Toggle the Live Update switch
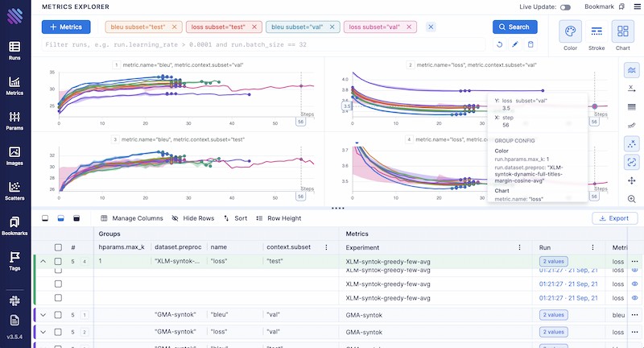Screen dimensions: 644x348 point(566,7)
